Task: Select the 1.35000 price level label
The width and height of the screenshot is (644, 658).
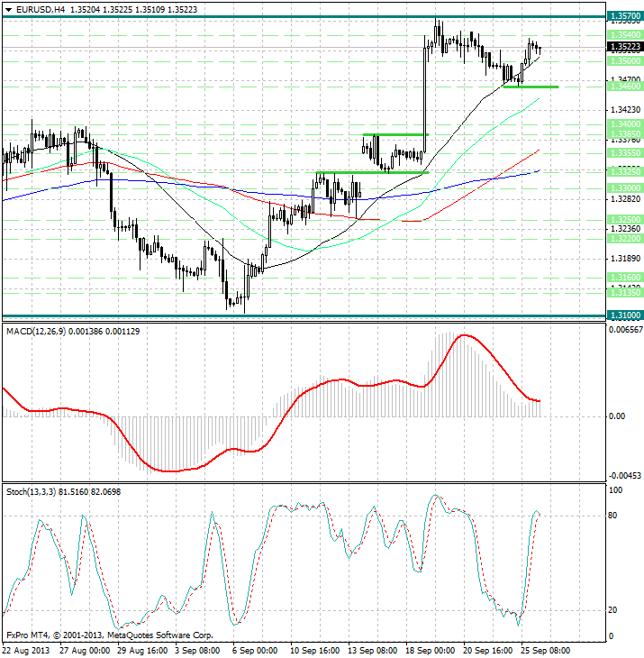Action: (x=625, y=61)
